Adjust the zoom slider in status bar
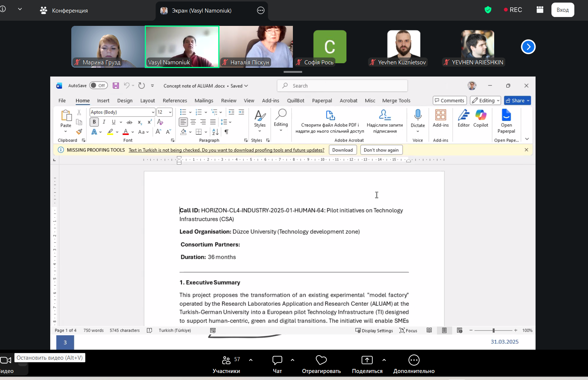 [x=493, y=330]
